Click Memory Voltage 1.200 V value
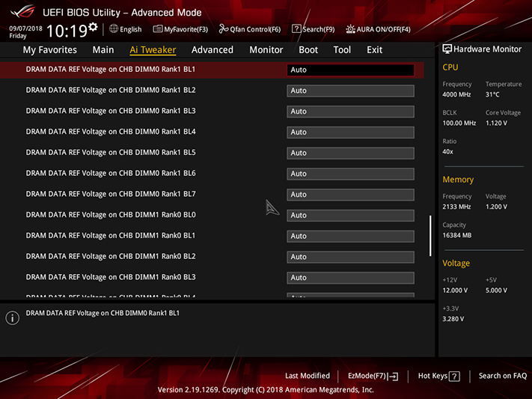This screenshot has width=532, height=399. pyautogui.click(x=496, y=207)
